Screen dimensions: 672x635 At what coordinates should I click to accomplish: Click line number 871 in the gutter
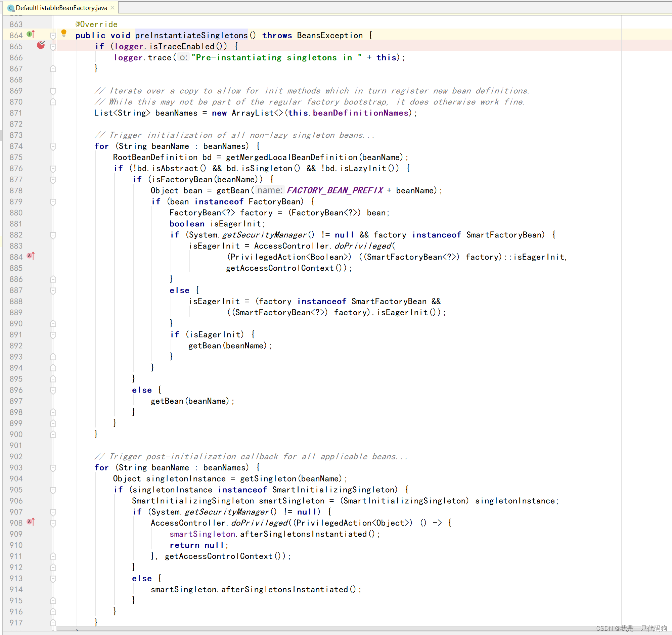[x=15, y=113]
